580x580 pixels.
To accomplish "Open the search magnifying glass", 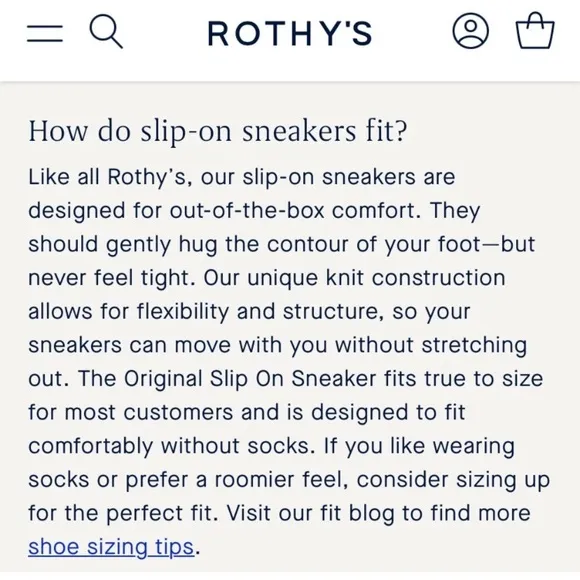I will coord(106,31).
